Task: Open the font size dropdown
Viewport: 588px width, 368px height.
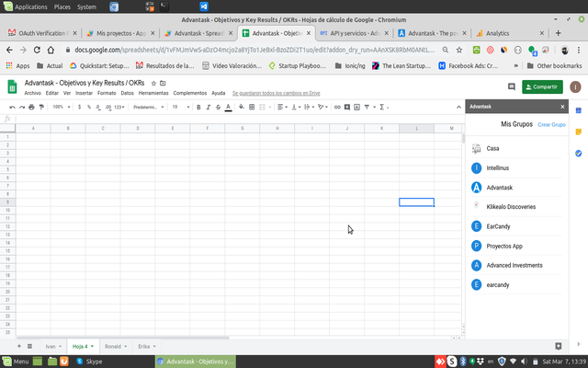Action: (181, 107)
